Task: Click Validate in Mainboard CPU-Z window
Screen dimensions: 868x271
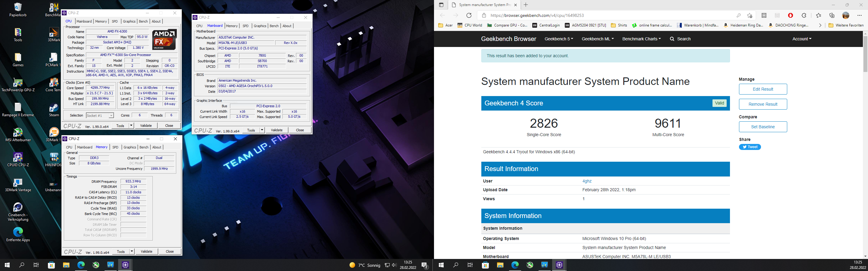Action: pos(277,130)
